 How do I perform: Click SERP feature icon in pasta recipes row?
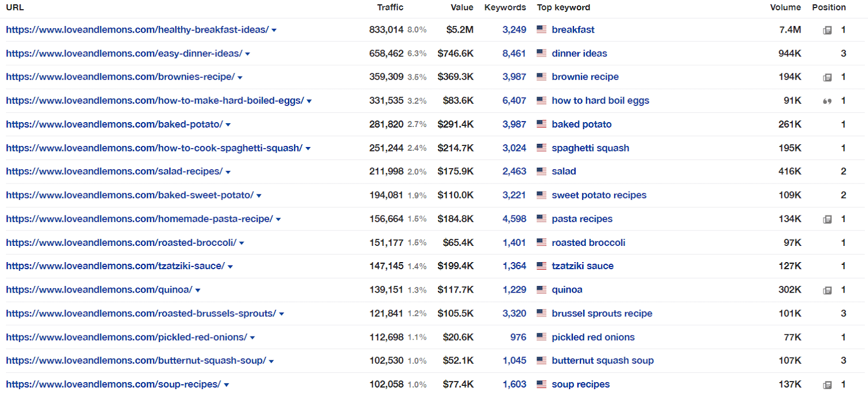(x=827, y=220)
